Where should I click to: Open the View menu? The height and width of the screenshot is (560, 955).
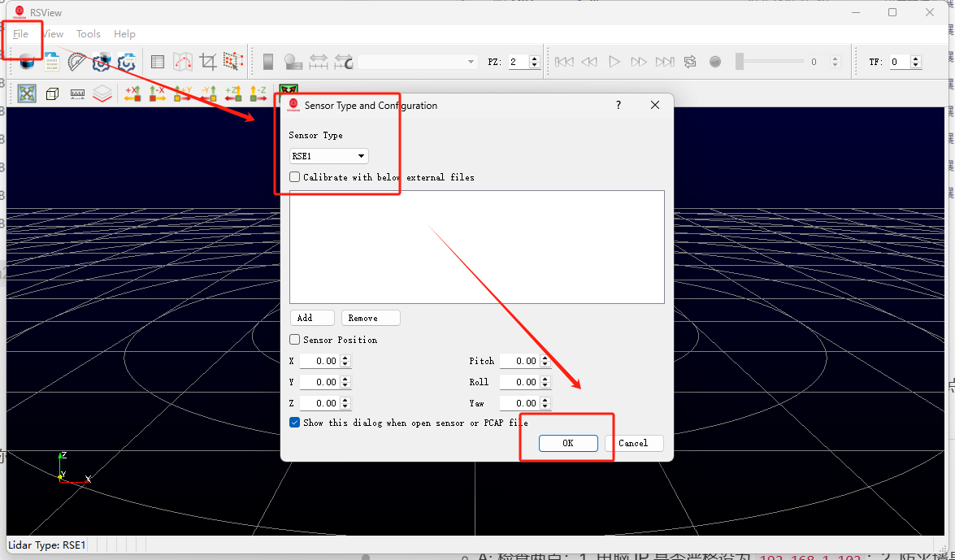pyautogui.click(x=52, y=34)
